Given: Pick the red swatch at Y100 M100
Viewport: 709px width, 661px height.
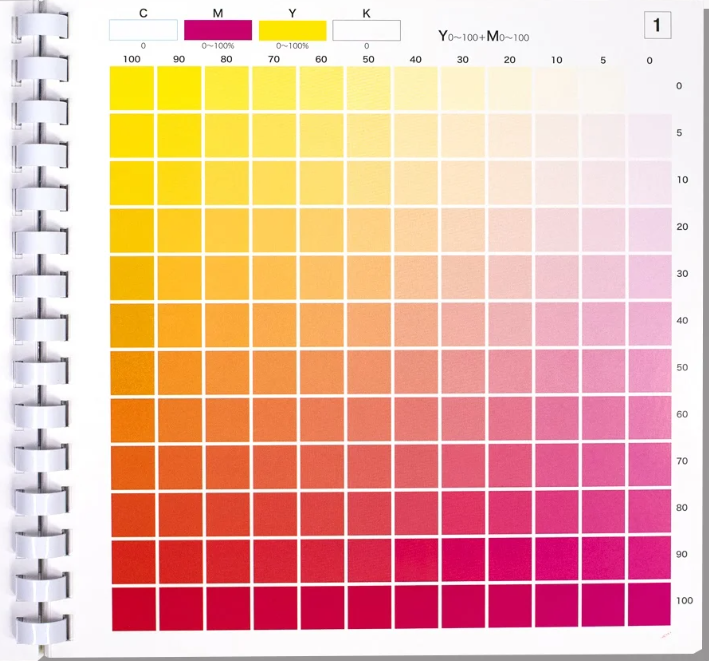Looking at the screenshot, I should [x=132, y=608].
